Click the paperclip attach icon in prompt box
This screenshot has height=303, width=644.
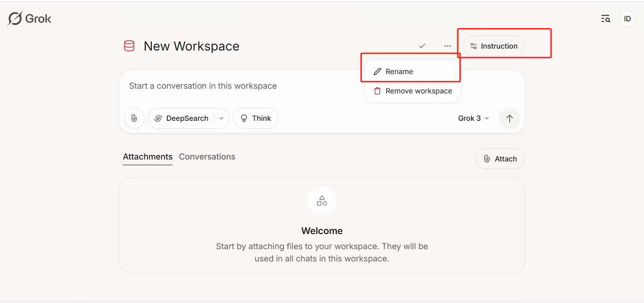pyautogui.click(x=134, y=118)
